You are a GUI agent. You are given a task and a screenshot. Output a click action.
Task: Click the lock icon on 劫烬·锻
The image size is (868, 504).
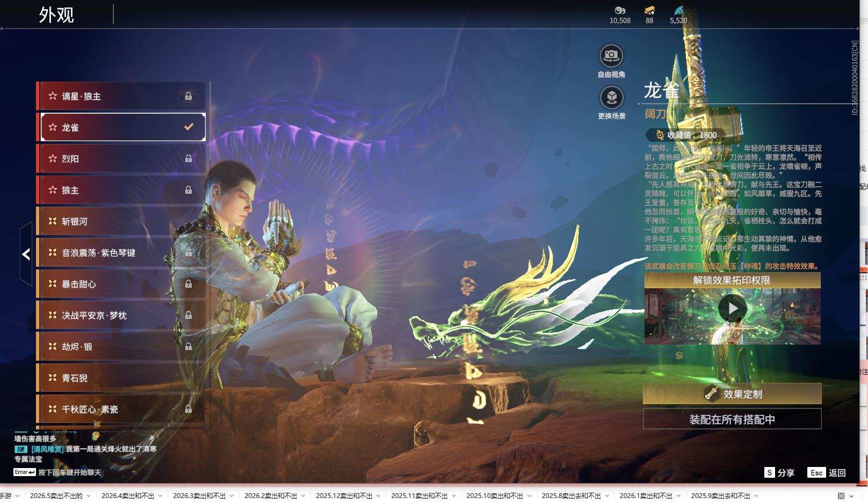[x=189, y=346]
